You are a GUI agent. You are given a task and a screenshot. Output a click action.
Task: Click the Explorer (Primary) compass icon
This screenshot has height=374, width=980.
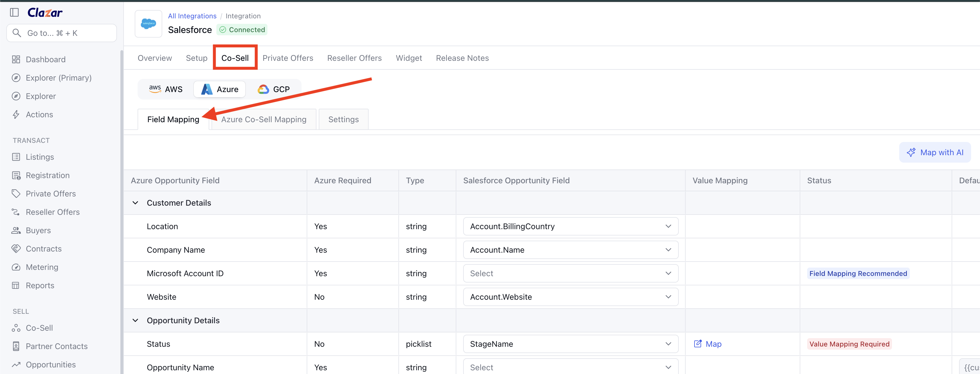[16, 78]
